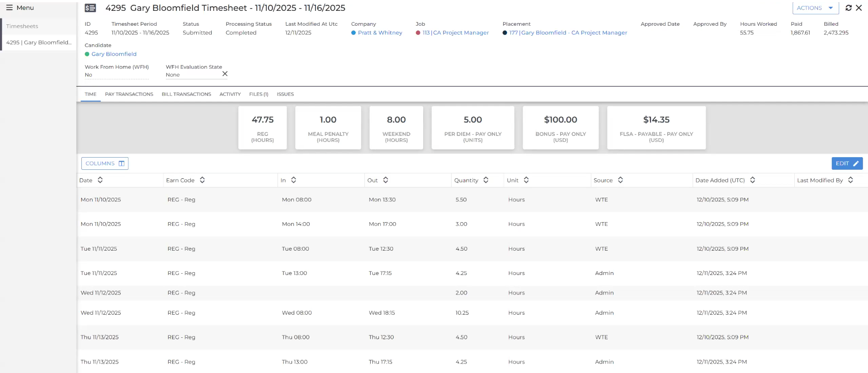Click the timesheet dollar icon in header
This screenshot has height=373, width=868.
(x=90, y=8)
